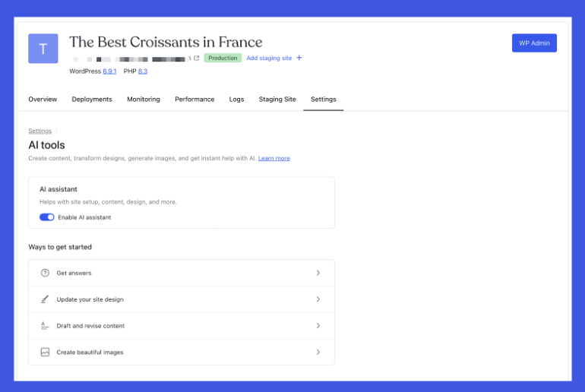
Task: Click the question mark icon for Get answers
Action: [45, 273]
